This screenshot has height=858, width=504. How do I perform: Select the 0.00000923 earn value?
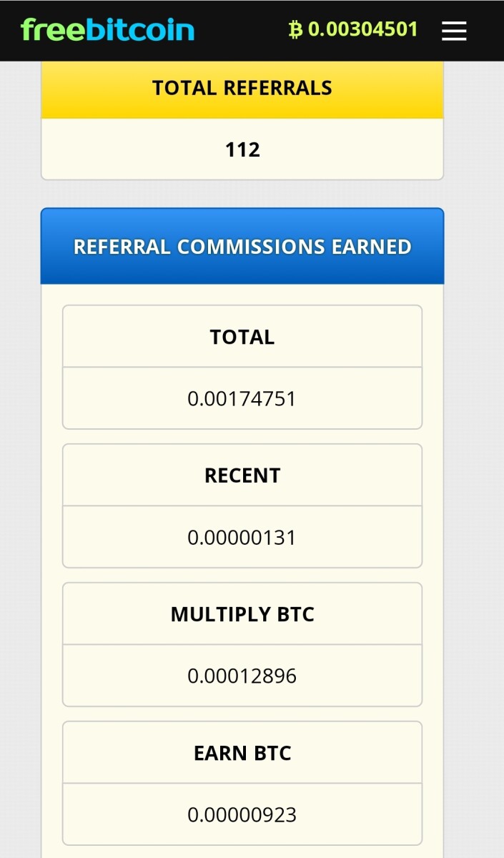[x=242, y=814]
